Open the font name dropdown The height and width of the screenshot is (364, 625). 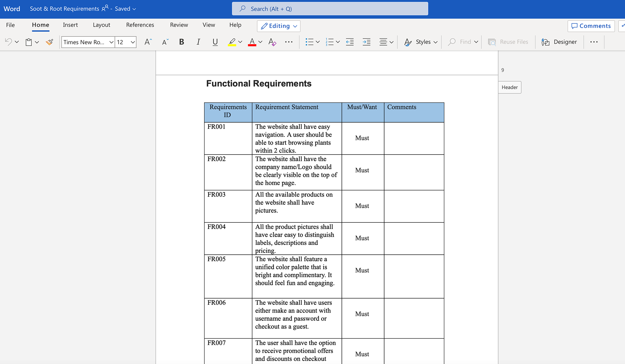(111, 42)
